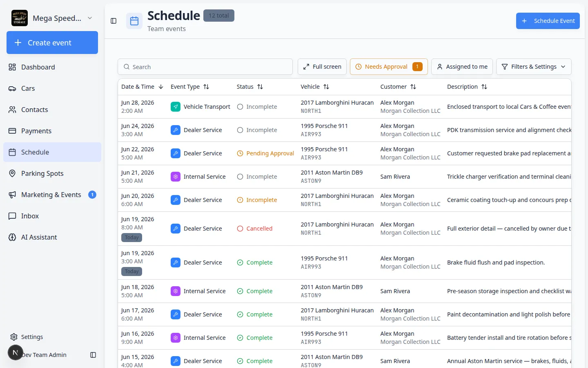Click Internal Service icon in Jun 18 row

(176, 291)
